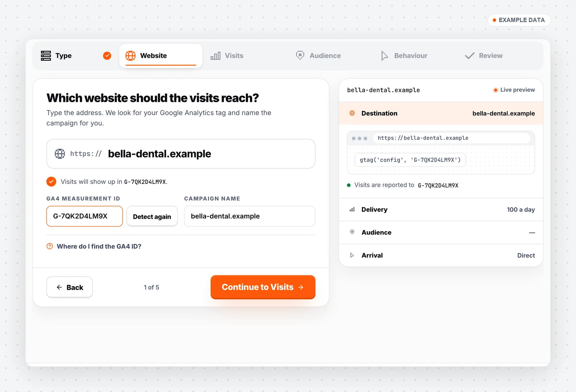Click the bar chart icon beside Visits
The height and width of the screenshot is (392, 576).
215,56
